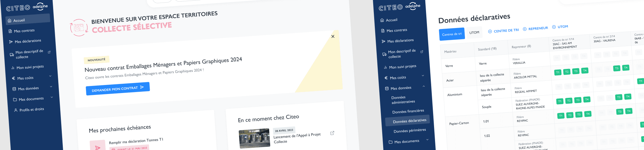The image size is (644, 150).
Task: Click the DEMANDER MON CONTRAT button
Action: pos(118,89)
